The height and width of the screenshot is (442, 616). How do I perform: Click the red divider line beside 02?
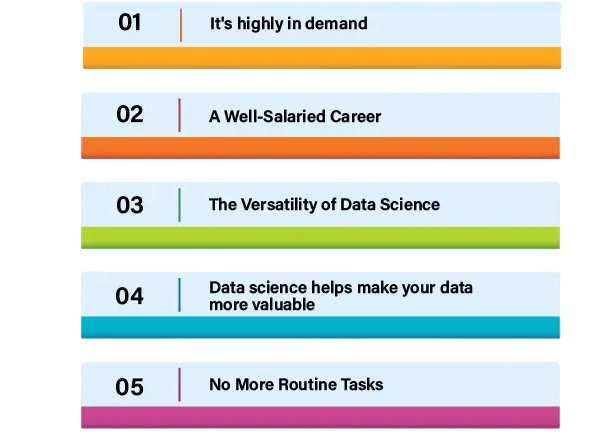pos(179,115)
